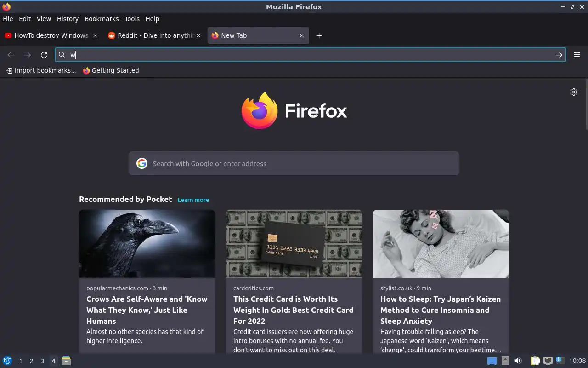Reload the current page
588x368 pixels.
pos(44,55)
